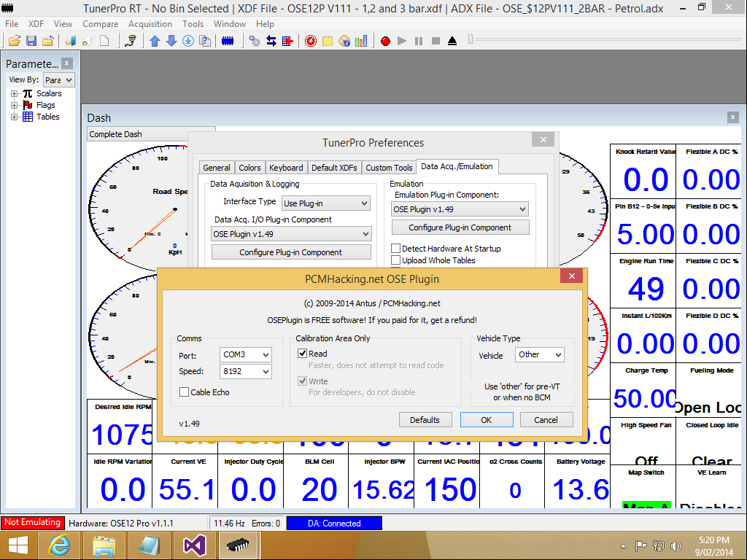747x560 pixels.
Task: Click OK in the OSE Plugin dialog
Action: click(x=487, y=420)
